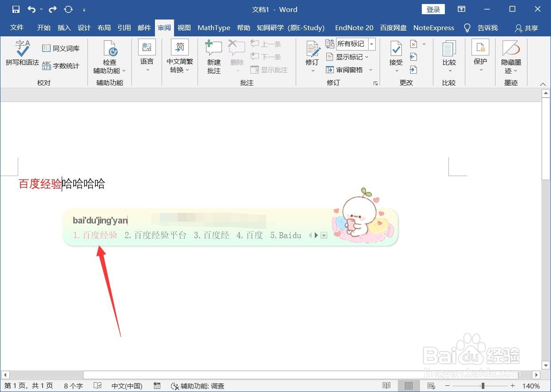Open 审阅窗格 dropdown arrow
Screen dimensions: 551x392
click(x=371, y=70)
